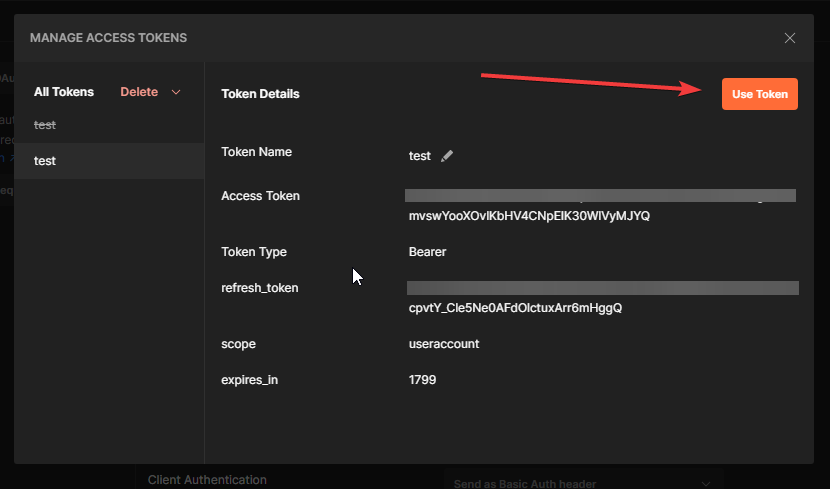Click the token name value test

[419, 156]
